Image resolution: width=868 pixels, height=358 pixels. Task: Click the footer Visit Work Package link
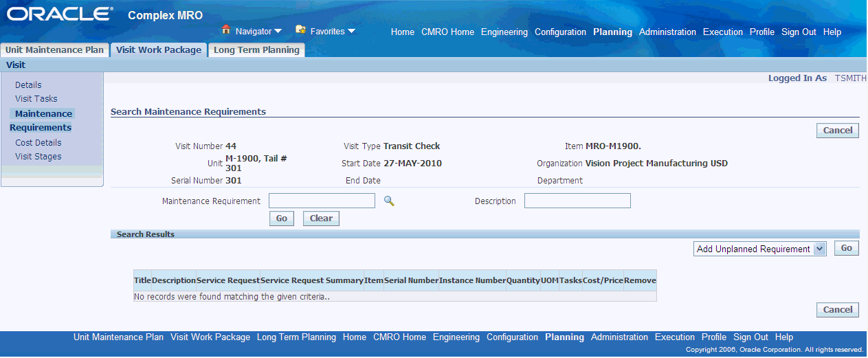pyautogui.click(x=210, y=337)
